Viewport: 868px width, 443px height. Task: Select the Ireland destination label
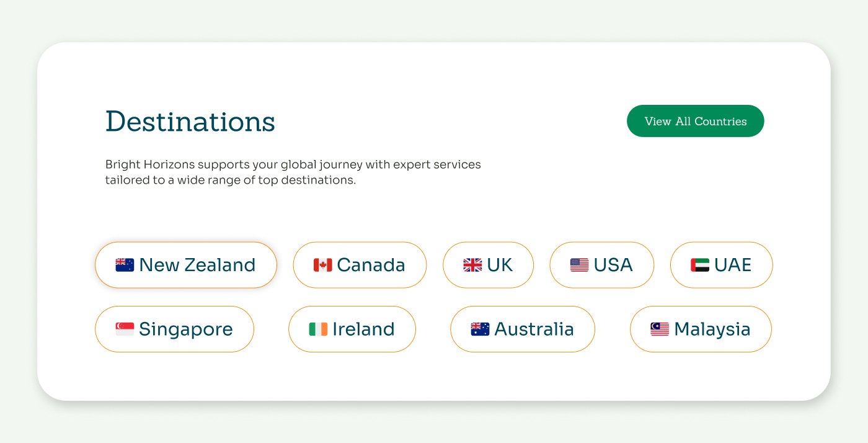[x=363, y=329]
